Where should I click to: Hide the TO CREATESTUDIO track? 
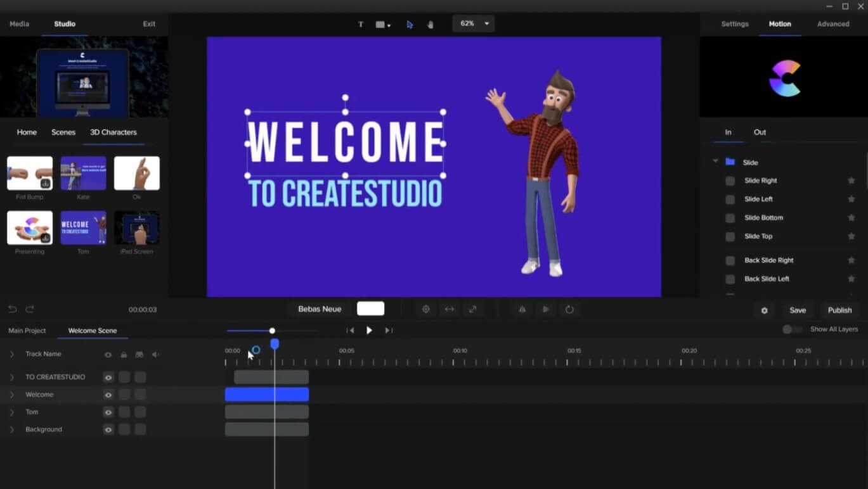pyautogui.click(x=108, y=378)
